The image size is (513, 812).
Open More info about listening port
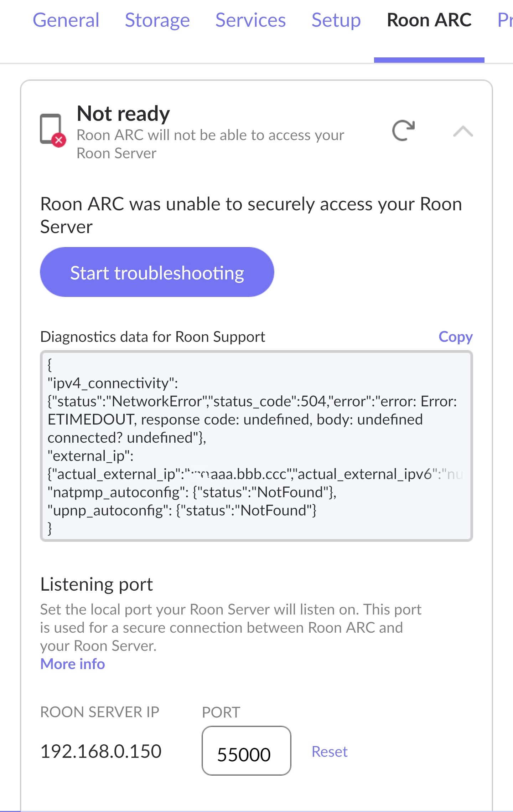73,664
